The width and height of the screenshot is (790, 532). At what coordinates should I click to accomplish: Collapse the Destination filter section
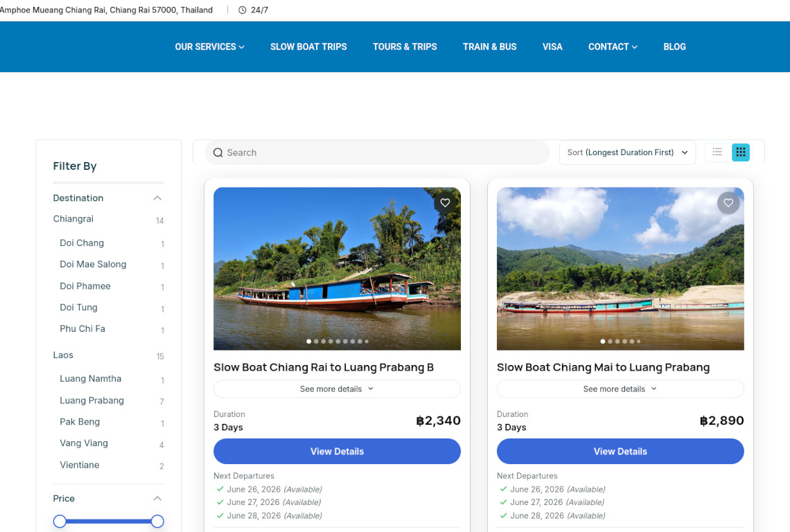click(157, 198)
